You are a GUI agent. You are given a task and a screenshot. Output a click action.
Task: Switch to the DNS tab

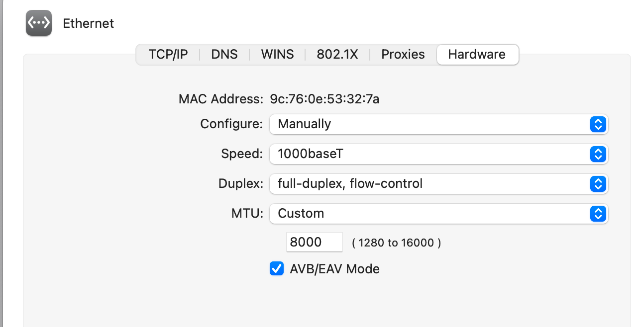coord(224,55)
